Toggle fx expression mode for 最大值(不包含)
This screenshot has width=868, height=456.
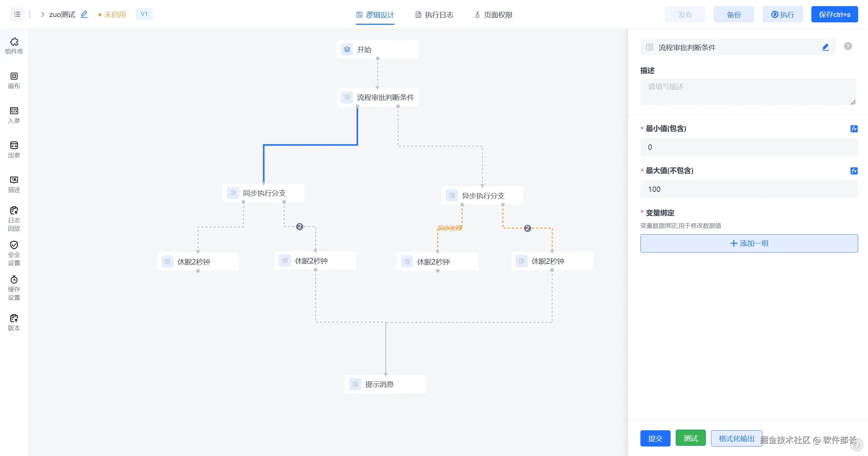854,171
